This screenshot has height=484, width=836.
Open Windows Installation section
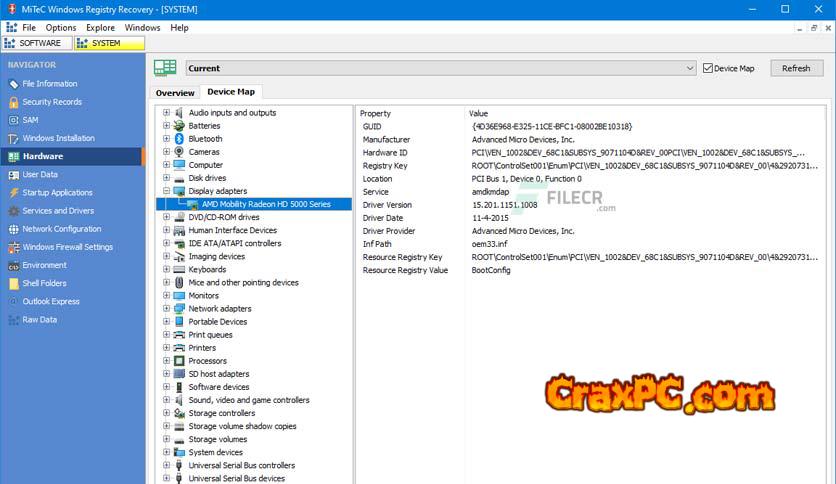tap(58, 138)
